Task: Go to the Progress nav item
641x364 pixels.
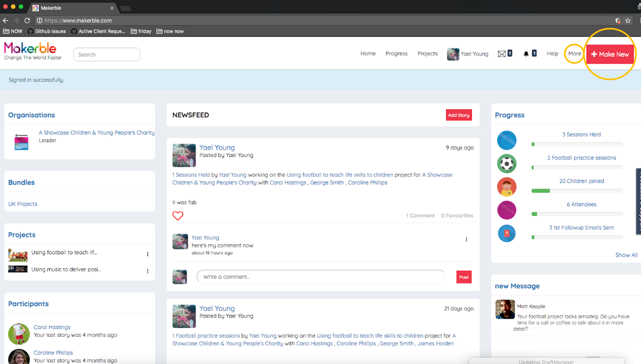Action: coord(396,54)
